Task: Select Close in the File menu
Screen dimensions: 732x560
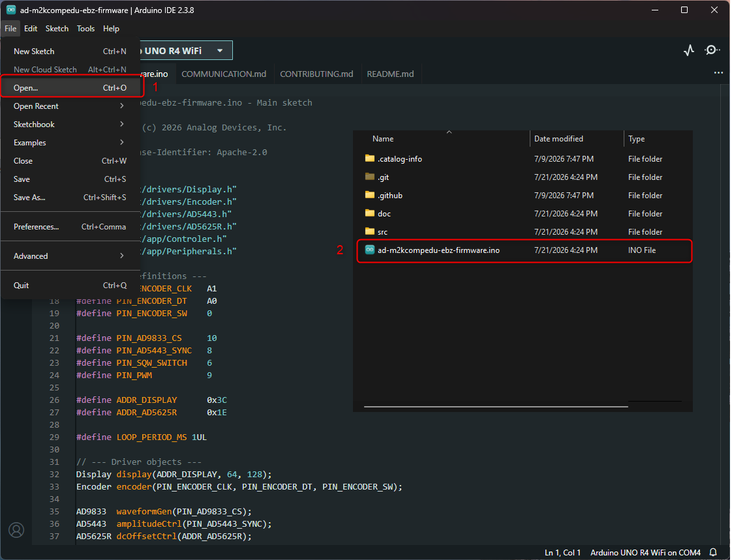Action: tap(70, 160)
